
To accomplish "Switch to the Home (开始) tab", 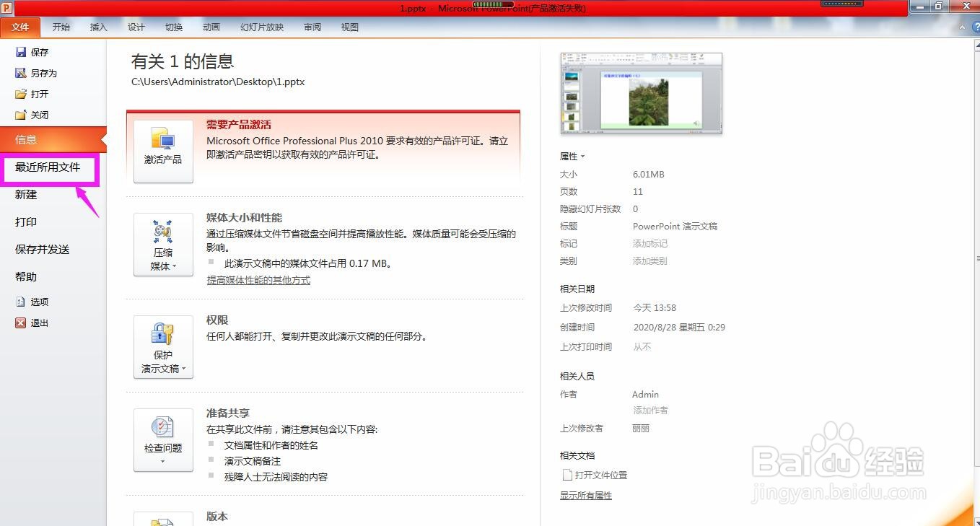I will (61, 27).
